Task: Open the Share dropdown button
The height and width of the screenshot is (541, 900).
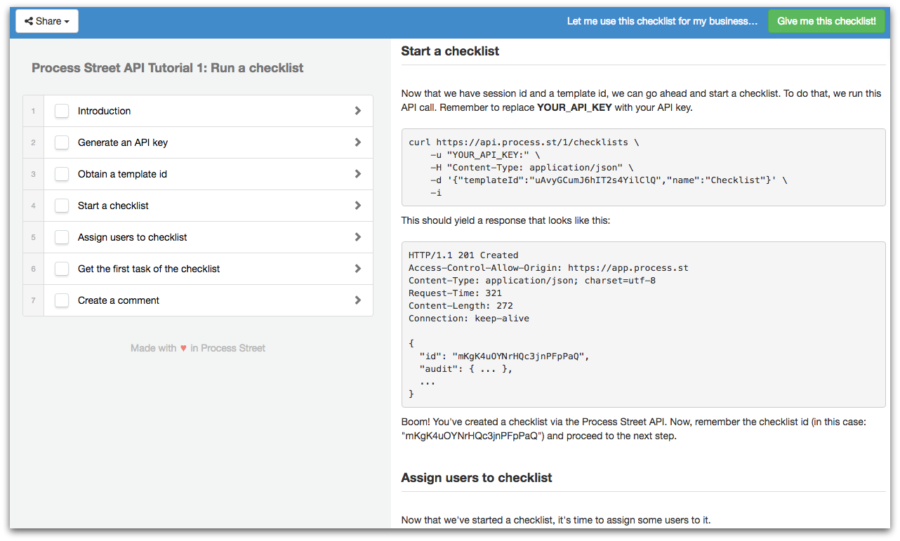Action: [47, 21]
